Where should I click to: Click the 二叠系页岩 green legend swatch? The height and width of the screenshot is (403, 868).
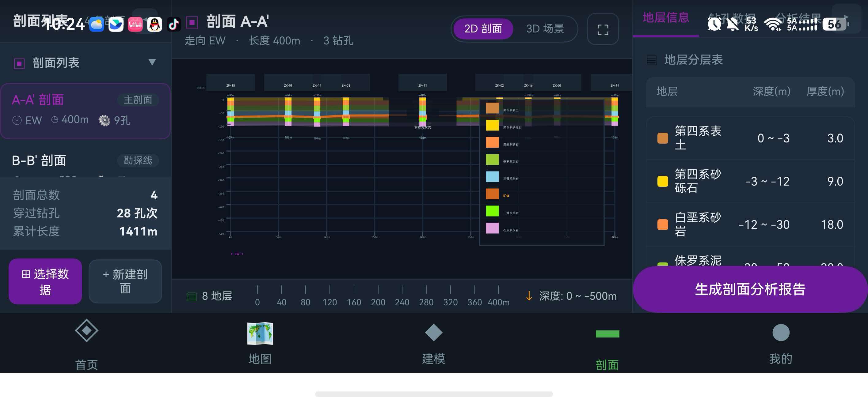492,211
